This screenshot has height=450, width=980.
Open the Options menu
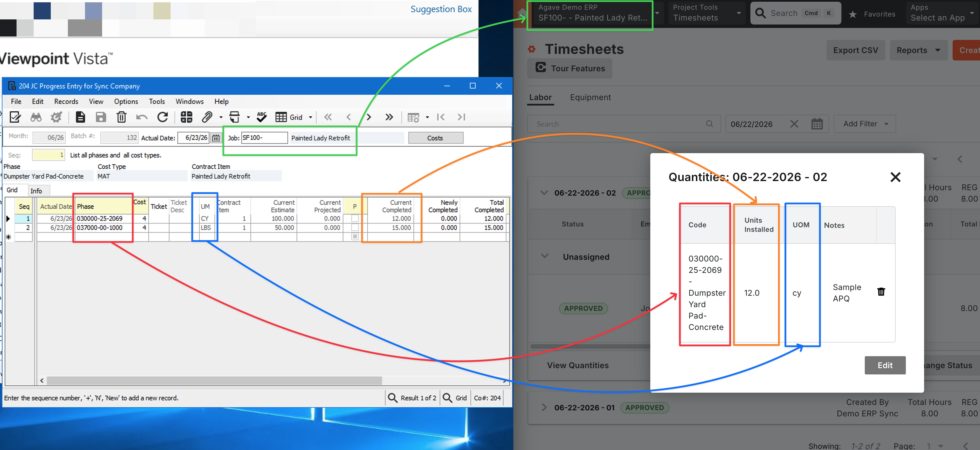pos(126,102)
